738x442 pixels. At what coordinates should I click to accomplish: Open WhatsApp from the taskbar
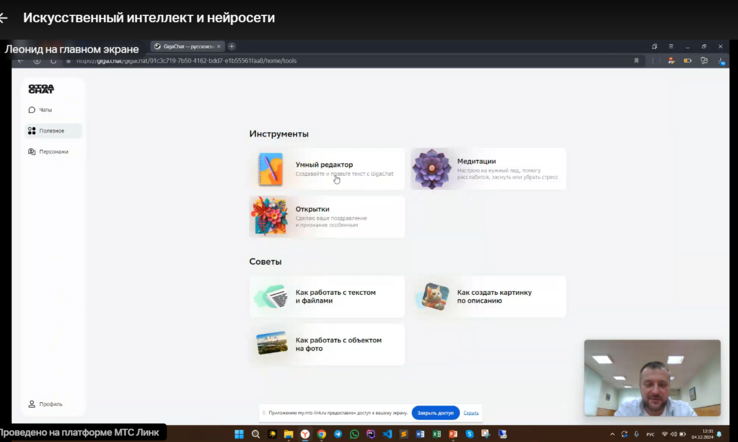354,434
